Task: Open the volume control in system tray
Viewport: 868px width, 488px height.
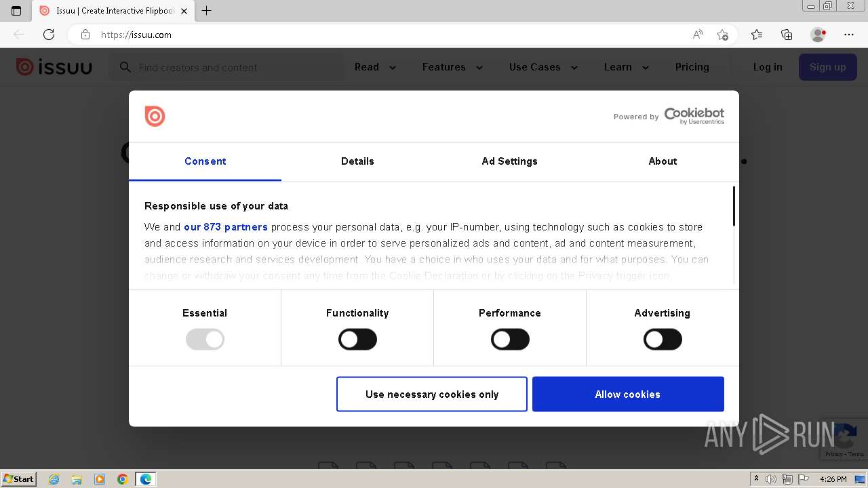Action: pos(771,479)
